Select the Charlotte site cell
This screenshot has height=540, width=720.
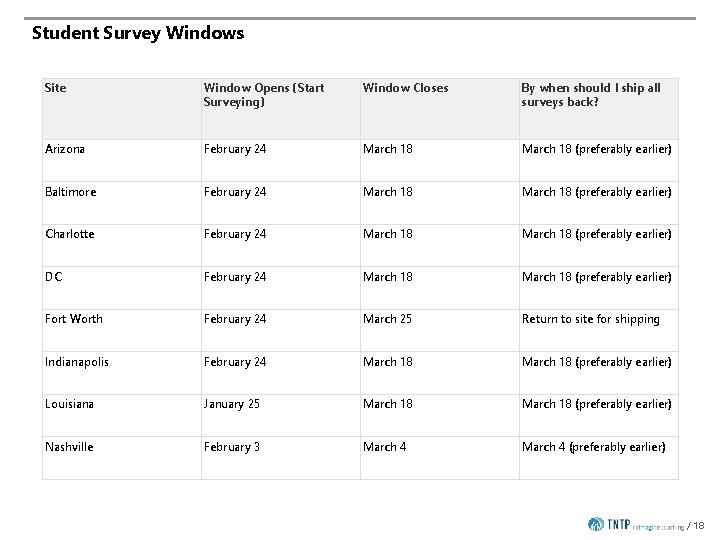click(70, 234)
